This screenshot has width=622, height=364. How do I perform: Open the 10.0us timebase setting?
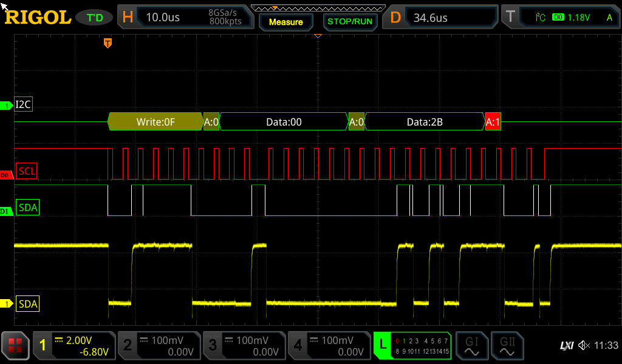[163, 18]
